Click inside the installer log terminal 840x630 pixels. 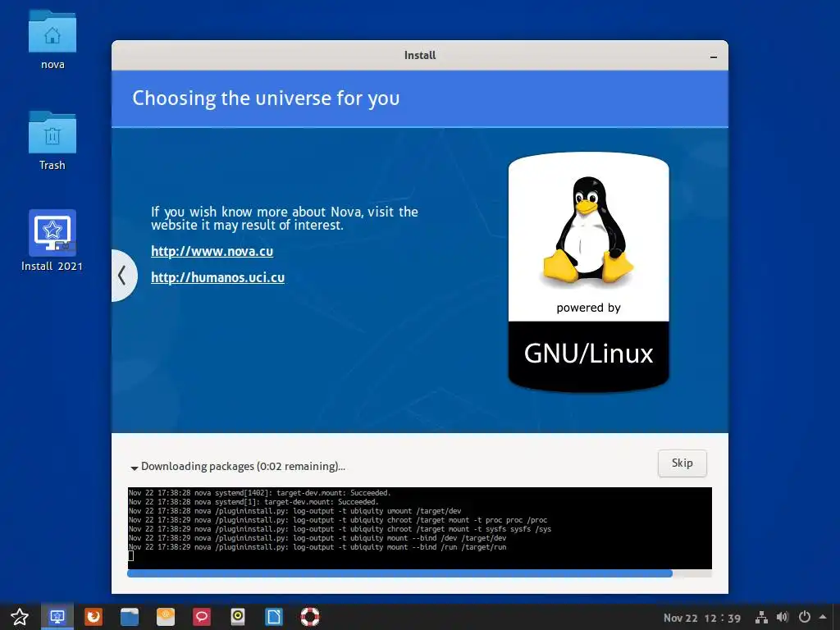[419, 528]
